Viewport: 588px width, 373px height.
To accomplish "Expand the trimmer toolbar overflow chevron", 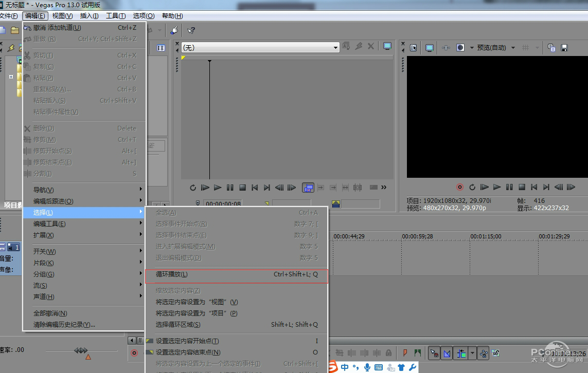I will [384, 187].
